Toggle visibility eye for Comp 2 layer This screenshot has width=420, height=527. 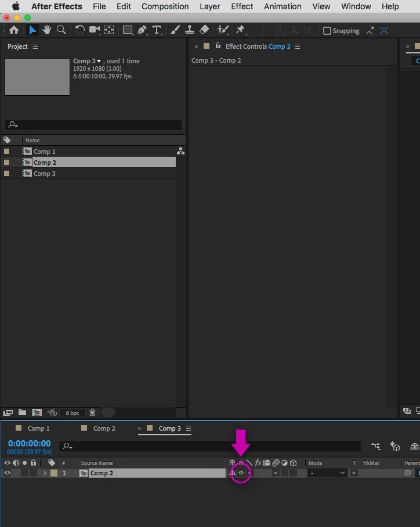tap(7, 473)
